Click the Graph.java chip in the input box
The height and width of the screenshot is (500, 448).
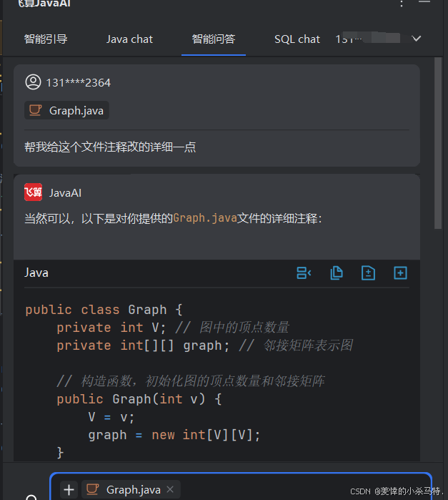131,489
